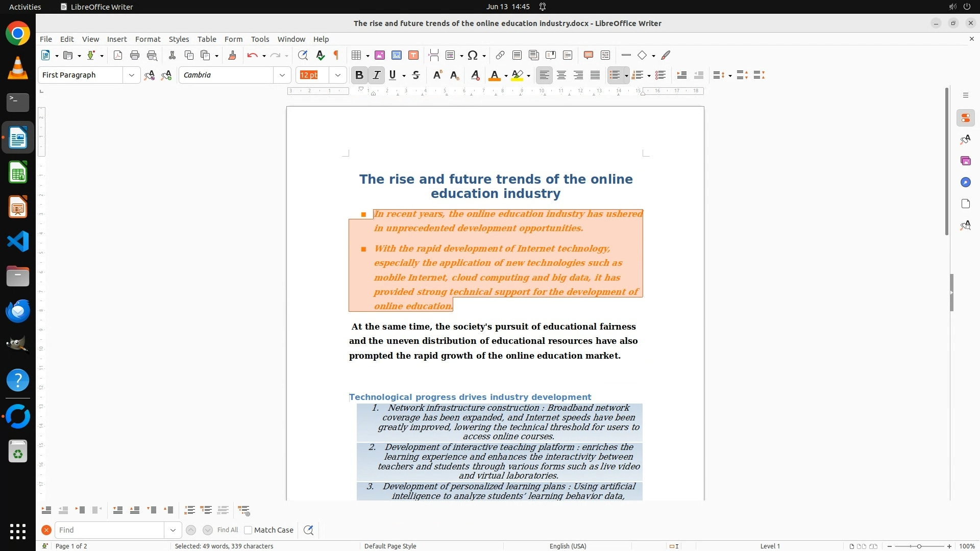Click the Insert Hyperlink icon
Image resolution: width=980 pixels, height=551 pixels.
coord(500,56)
